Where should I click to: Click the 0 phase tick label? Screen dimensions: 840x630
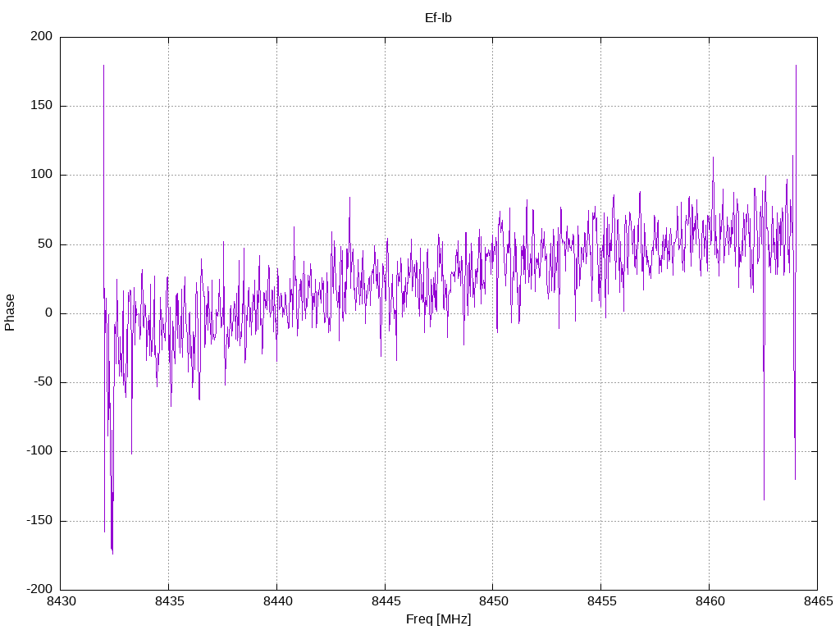pos(49,313)
